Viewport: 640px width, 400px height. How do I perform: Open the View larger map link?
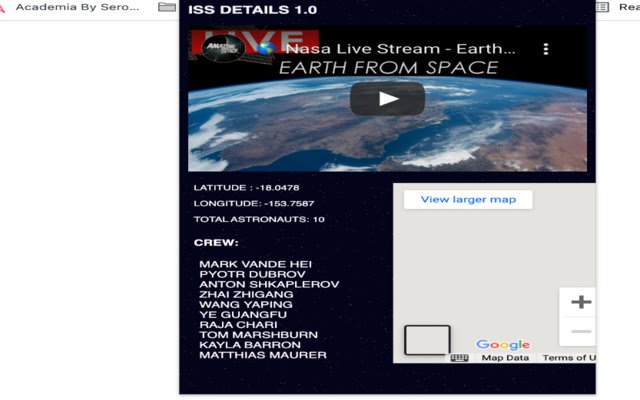[x=468, y=200]
